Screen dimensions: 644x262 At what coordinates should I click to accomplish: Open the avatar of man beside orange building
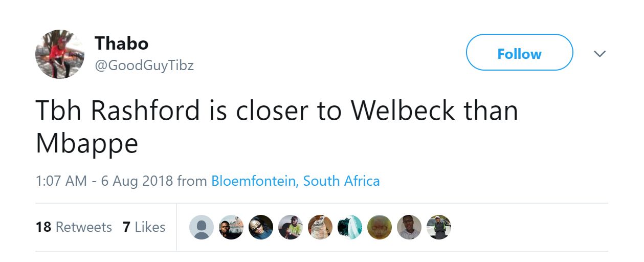coord(231,227)
